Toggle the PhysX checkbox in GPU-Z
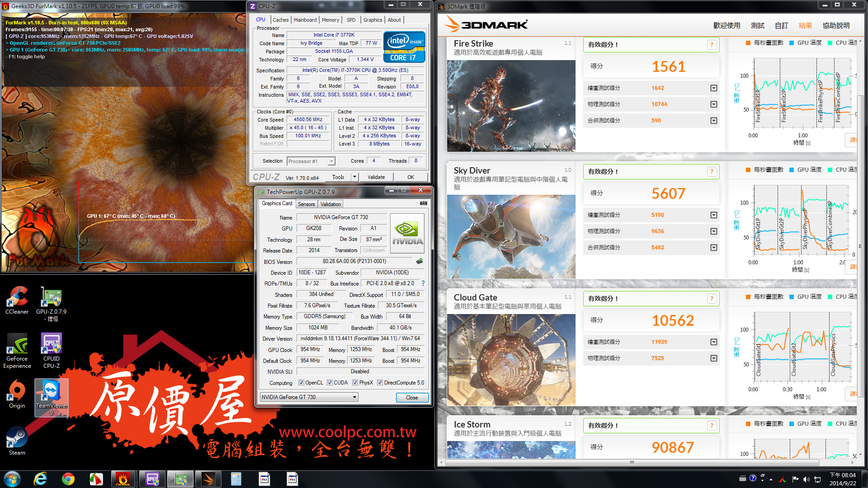Viewport: 868px width, 488px height. (x=355, y=383)
